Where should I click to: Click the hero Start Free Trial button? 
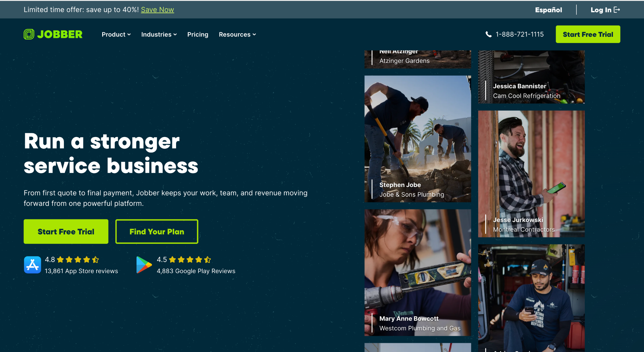click(x=66, y=232)
